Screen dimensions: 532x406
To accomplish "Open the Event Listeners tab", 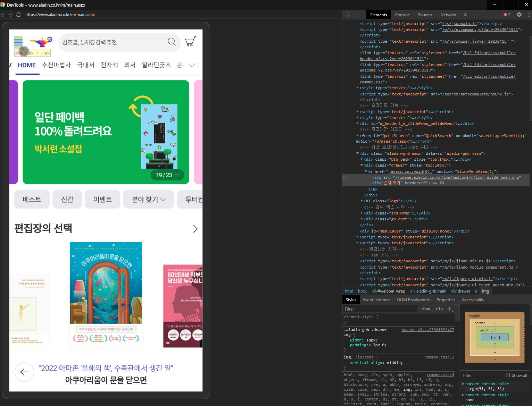I will click(376, 300).
